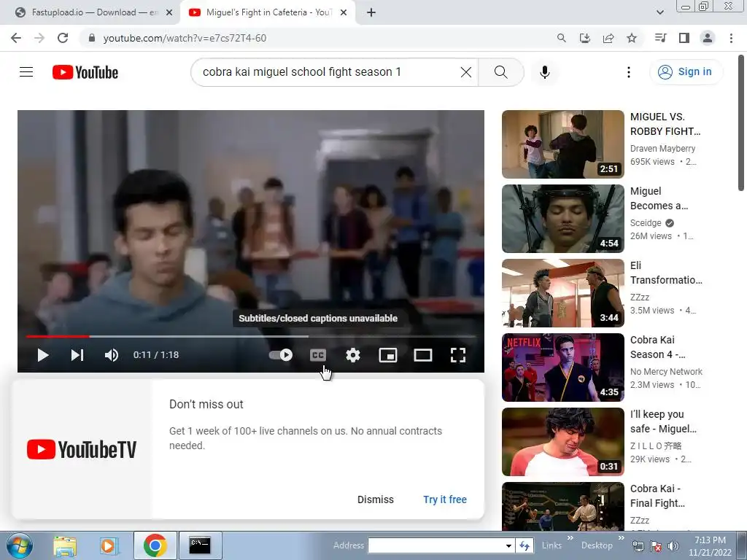Image resolution: width=747 pixels, height=560 pixels.
Task: Open the YouTube guide hamburger menu
Action: click(26, 72)
